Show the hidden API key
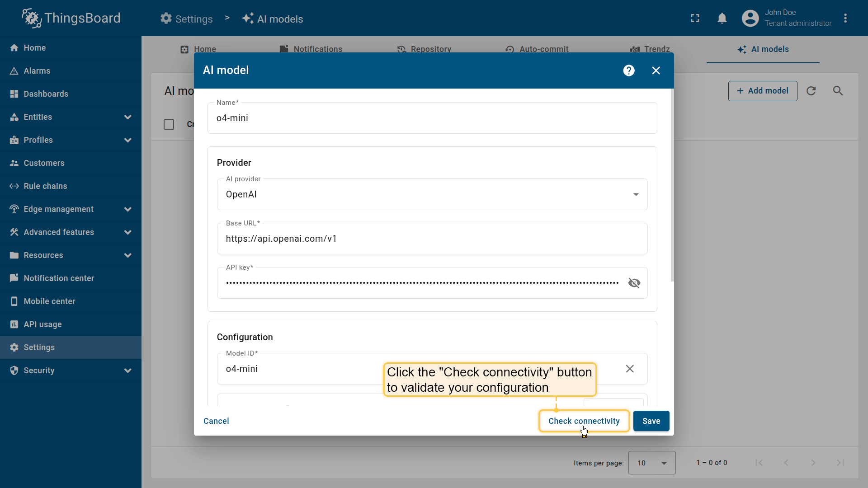This screenshot has height=488, width=868. tap(634, 283)
